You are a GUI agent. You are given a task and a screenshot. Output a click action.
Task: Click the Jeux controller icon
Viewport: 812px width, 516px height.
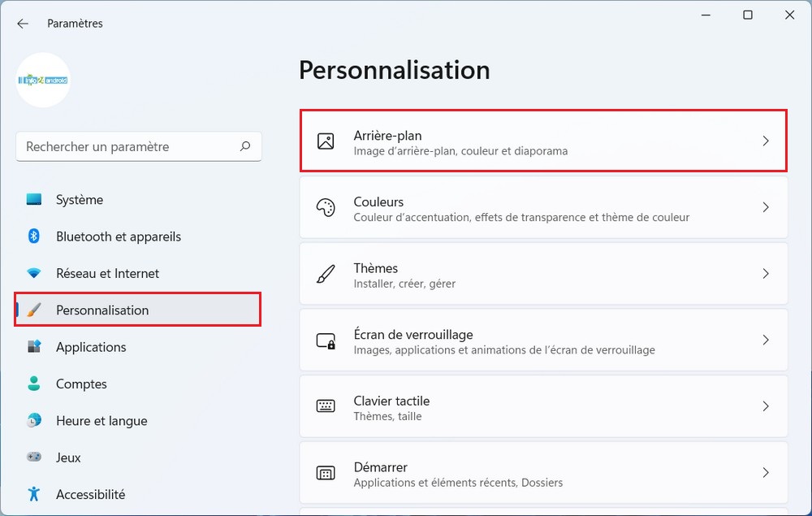[33, 457]
